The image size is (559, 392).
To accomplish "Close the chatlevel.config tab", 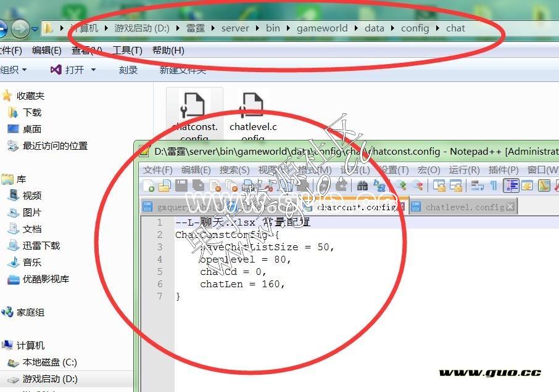I will (x=510, y=207).
